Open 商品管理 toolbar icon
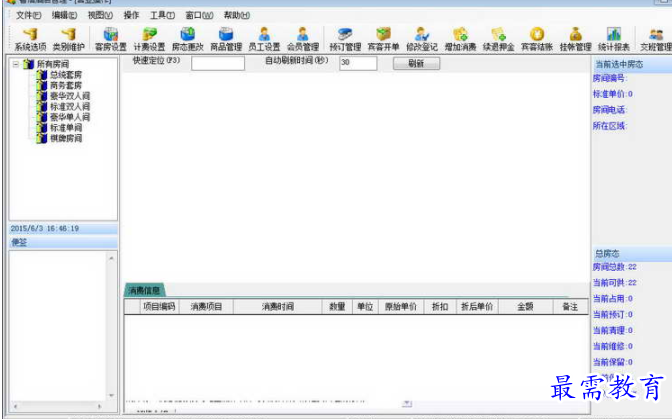 coord(226,39)
